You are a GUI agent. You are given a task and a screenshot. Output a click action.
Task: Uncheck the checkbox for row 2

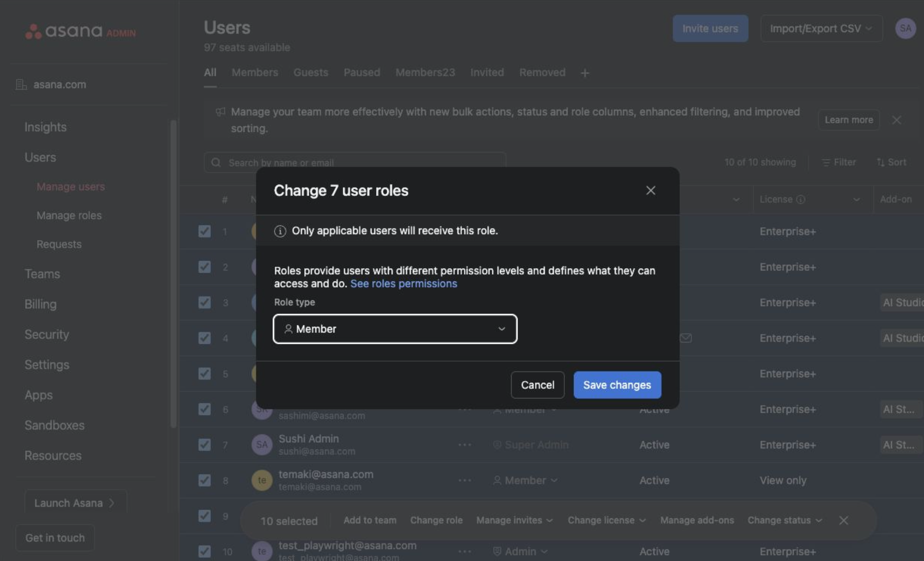(x=205, y=267)
